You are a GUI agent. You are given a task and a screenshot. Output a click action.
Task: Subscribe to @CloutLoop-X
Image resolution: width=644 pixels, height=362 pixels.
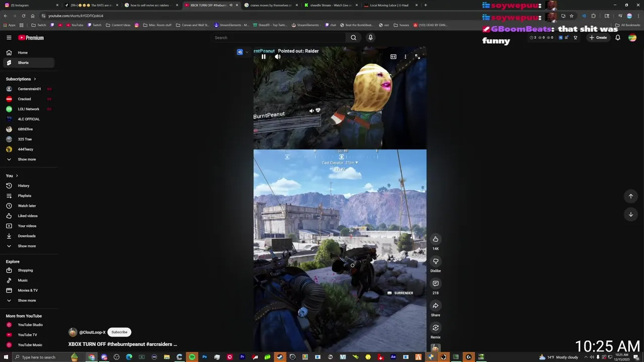(119, 332)
